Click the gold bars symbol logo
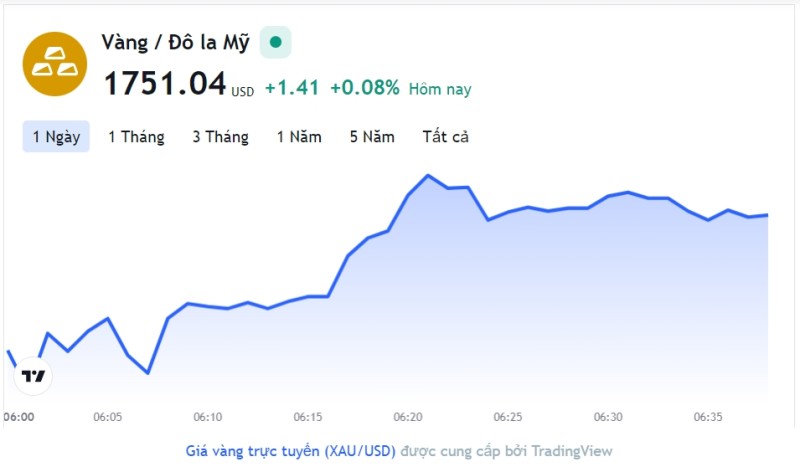The width and height of the screenshot is (800, 472). point(55,64)
